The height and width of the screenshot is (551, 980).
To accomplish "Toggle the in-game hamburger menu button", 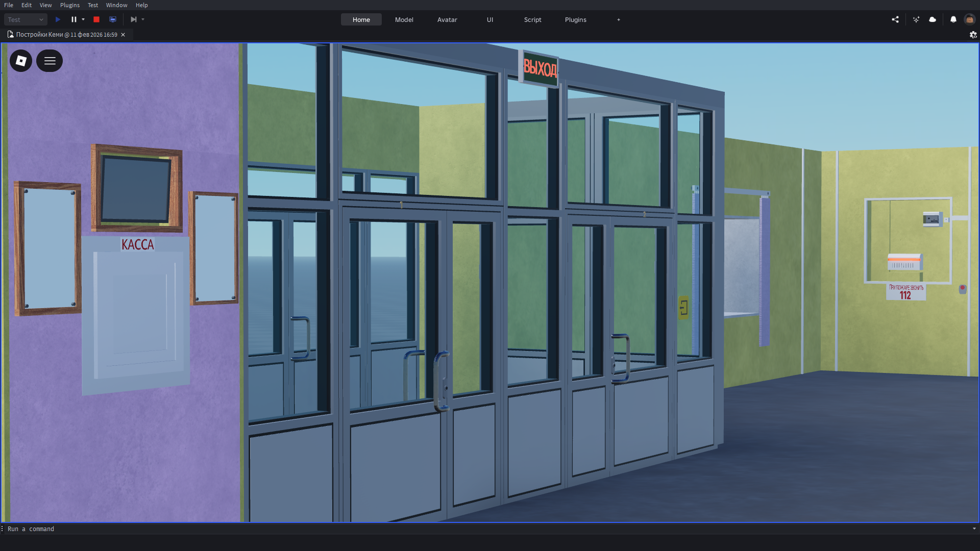I will 50,61.
